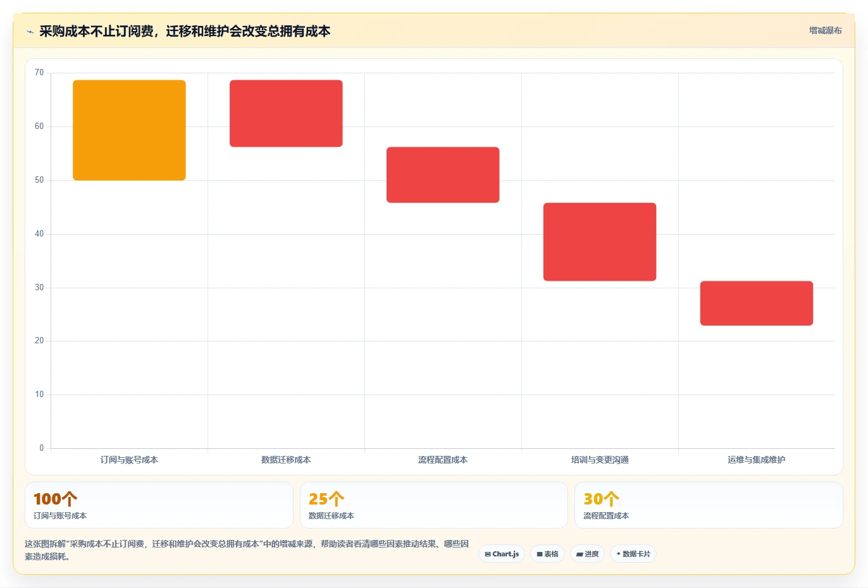Select the red 运维与集成维护 bar
Viewport: 868px width, 588px height.
757,303
